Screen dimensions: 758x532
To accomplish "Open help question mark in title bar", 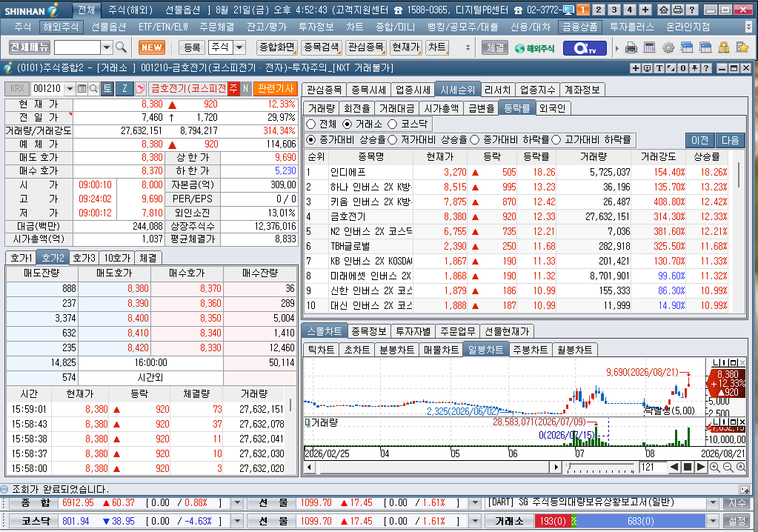I will [692, 9].
